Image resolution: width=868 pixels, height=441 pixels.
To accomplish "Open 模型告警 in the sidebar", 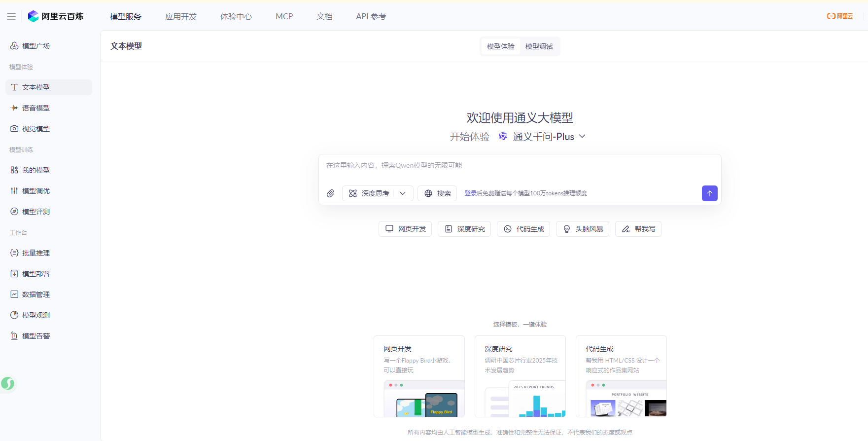I will coord(35,336).
